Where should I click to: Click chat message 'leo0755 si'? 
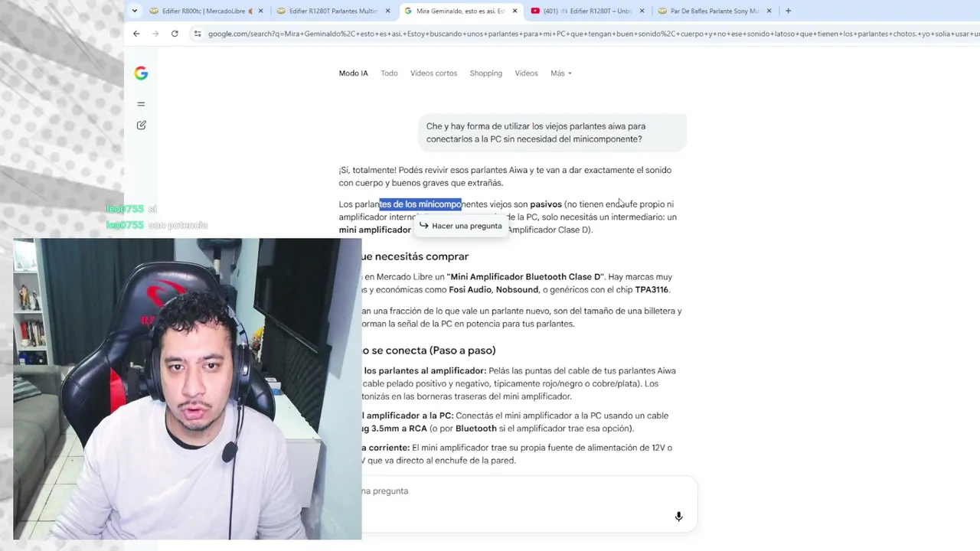pyautogui.click(x=132, y=209)
